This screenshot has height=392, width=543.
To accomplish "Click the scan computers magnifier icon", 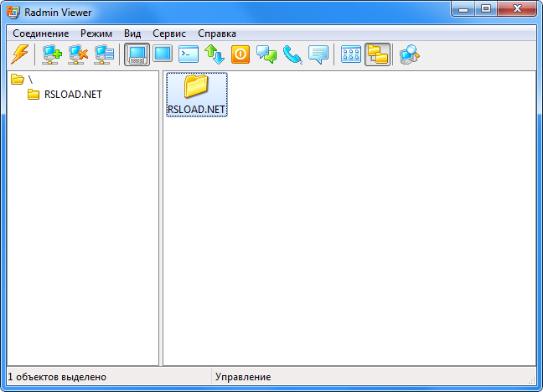I will pos(410,54).
